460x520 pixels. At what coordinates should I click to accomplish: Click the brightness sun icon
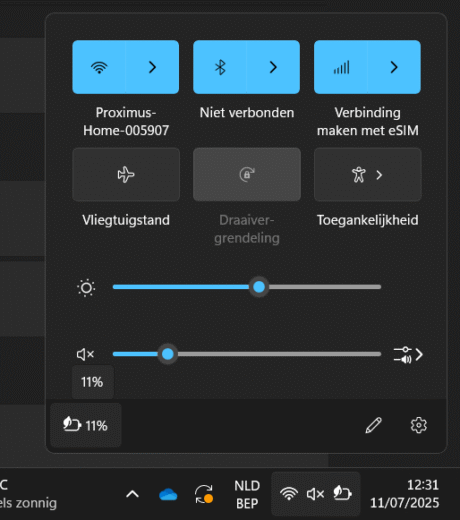[x=86, y=287]
